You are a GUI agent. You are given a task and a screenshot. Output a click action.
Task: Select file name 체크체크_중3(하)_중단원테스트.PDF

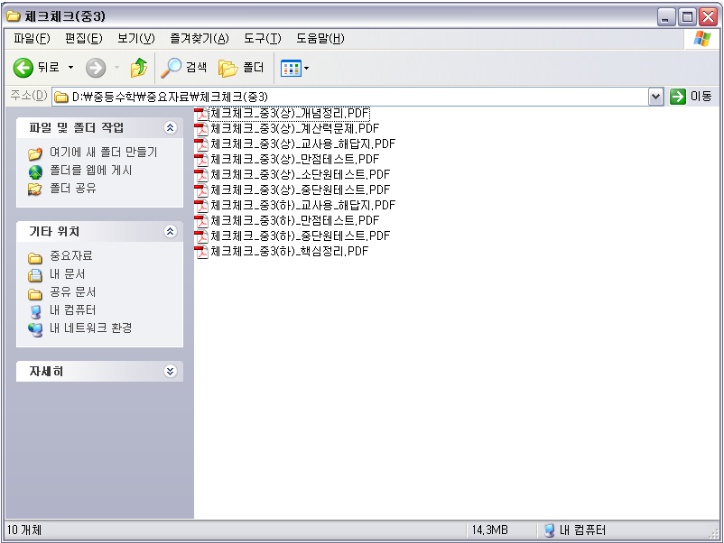(x=301, y=236)
